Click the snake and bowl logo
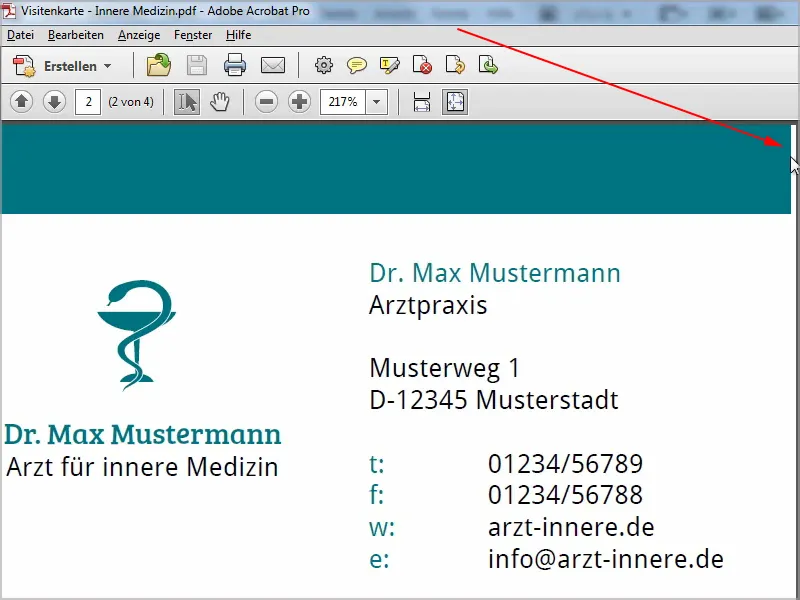 [137, 335]
